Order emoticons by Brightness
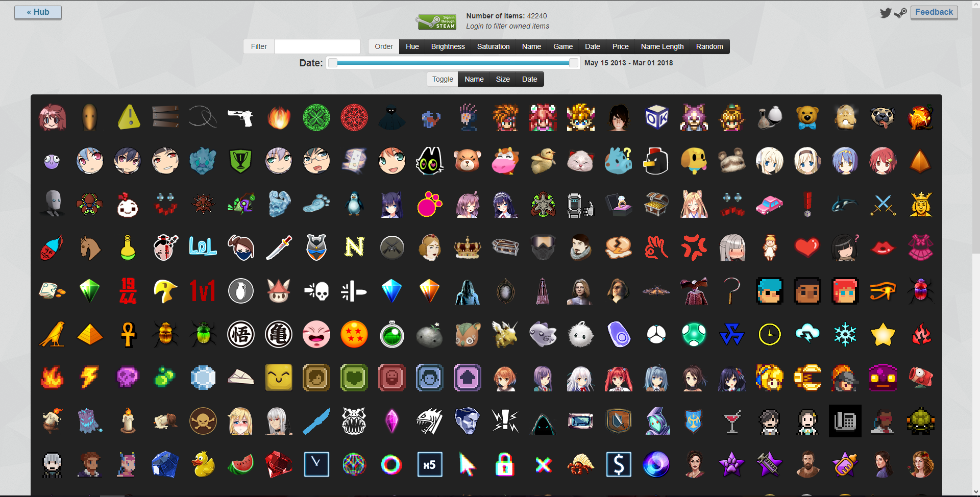 point(448,46)
